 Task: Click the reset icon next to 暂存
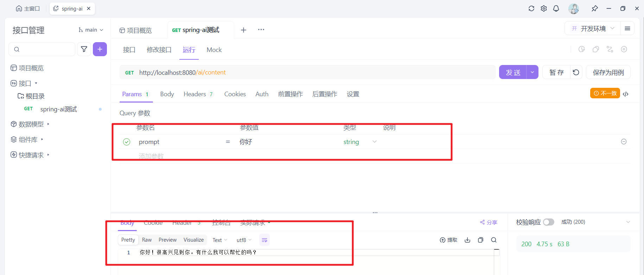(576, 72)
